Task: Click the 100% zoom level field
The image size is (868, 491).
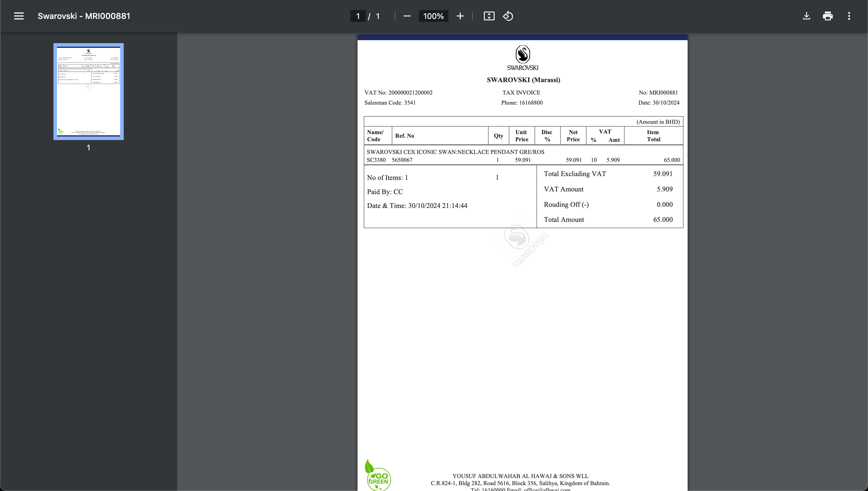Action: pyautogui.click(x=433, y=16)
